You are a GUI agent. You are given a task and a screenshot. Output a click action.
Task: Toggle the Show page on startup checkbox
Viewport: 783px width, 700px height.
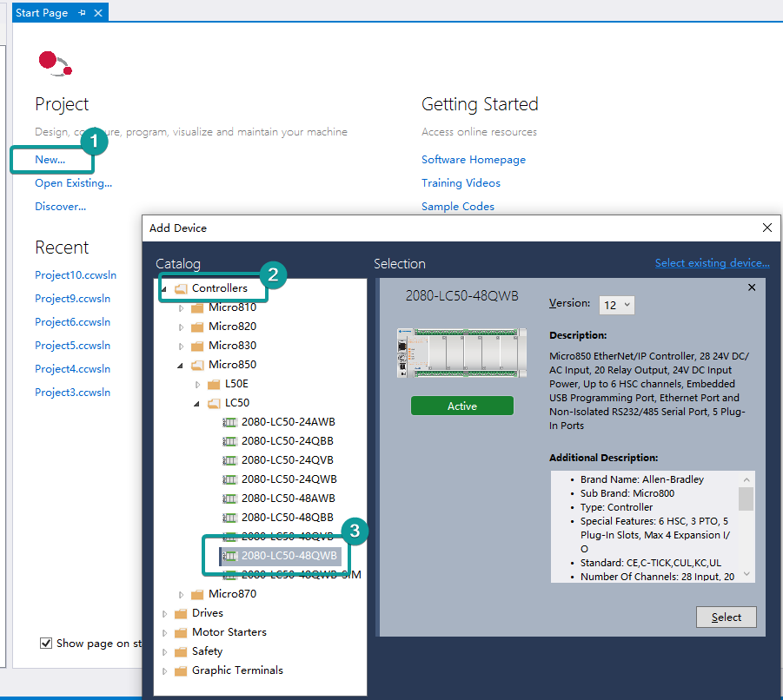[x=46, y=644]
